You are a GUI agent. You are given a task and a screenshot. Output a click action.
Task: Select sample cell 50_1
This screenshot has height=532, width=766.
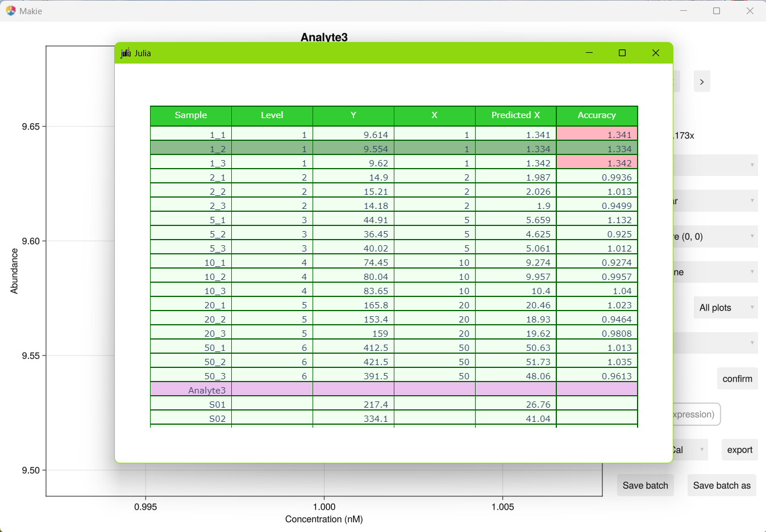point(191,347)
